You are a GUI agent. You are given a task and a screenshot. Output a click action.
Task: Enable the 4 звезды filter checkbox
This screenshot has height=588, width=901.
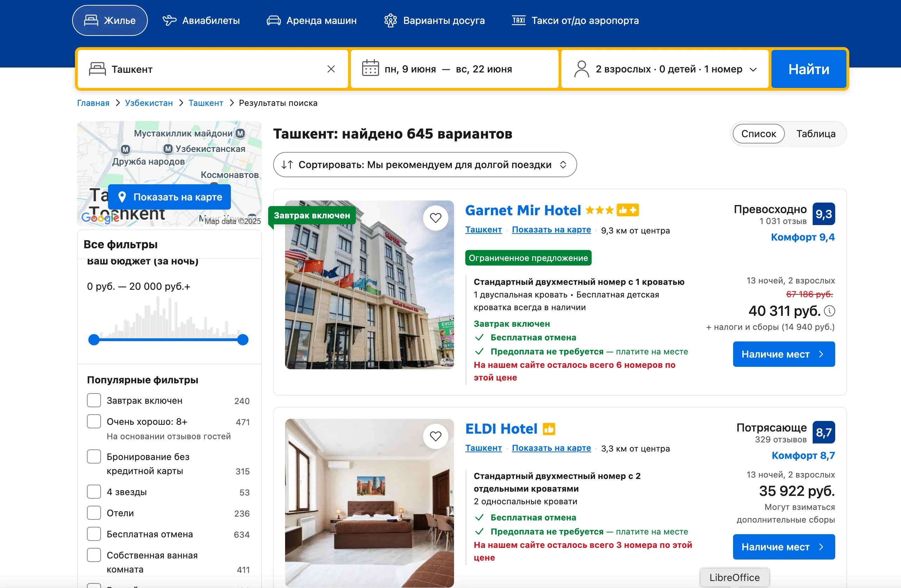coord(94,492)
